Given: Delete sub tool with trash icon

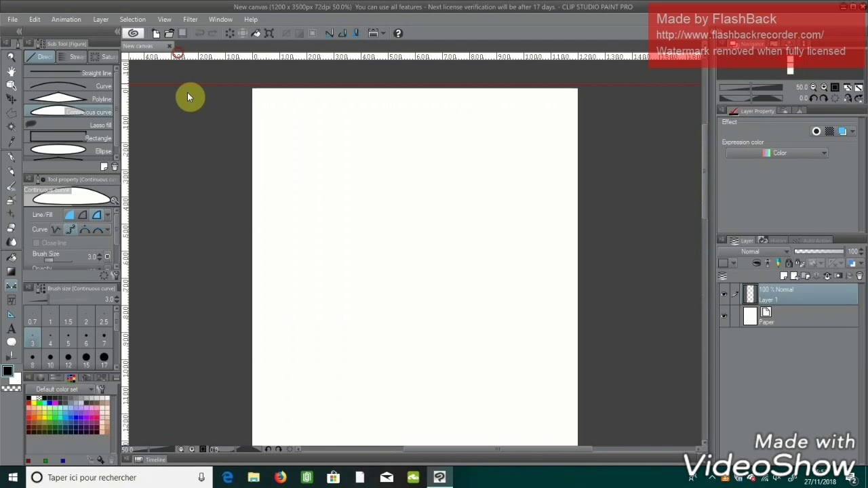Looking at the screenshot, I should [x=115, y=166].
